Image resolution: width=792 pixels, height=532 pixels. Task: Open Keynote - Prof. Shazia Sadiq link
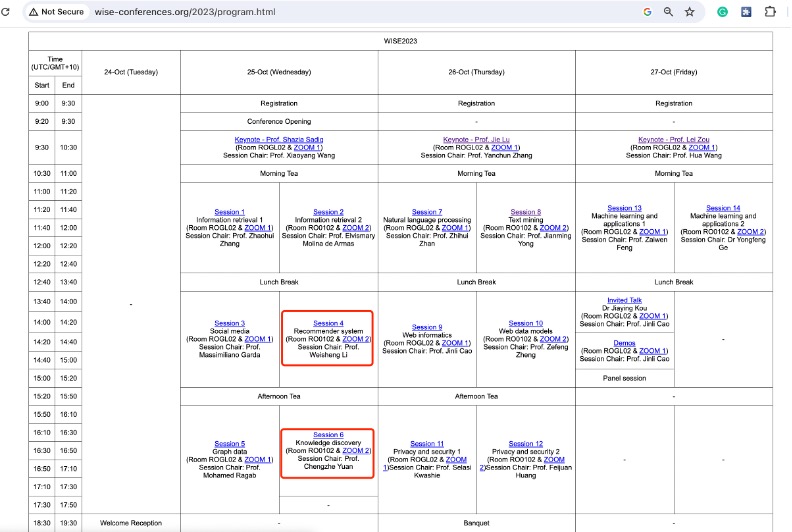point(279,139)
